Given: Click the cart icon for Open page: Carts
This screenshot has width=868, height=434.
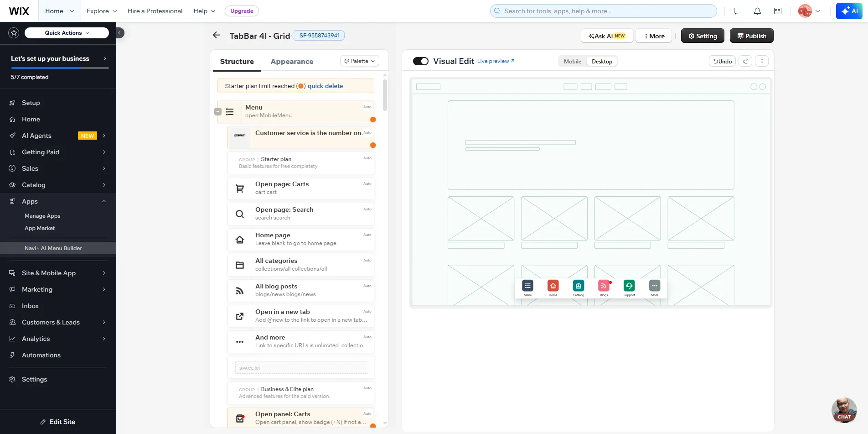Looking at the screenshot, I should coord(239,188).
